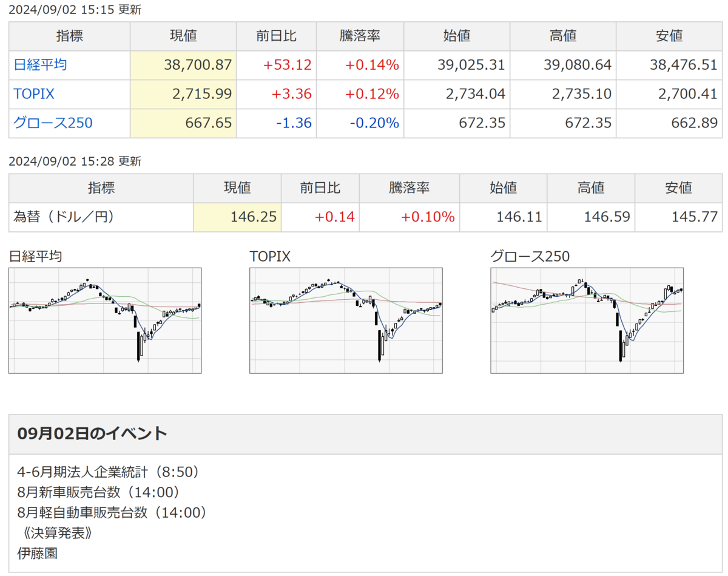
Task: Click the グロース250 rate -0.20%
Action: [374, 123]
